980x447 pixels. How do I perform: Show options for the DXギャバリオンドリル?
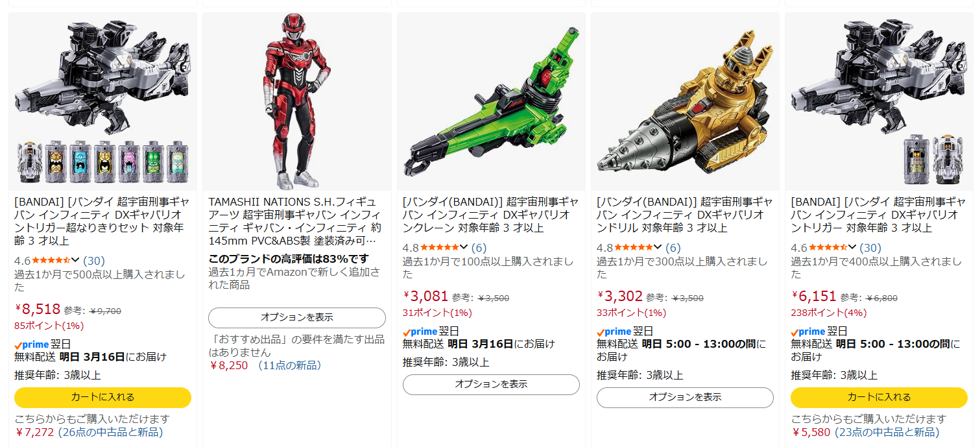point(685,398)
